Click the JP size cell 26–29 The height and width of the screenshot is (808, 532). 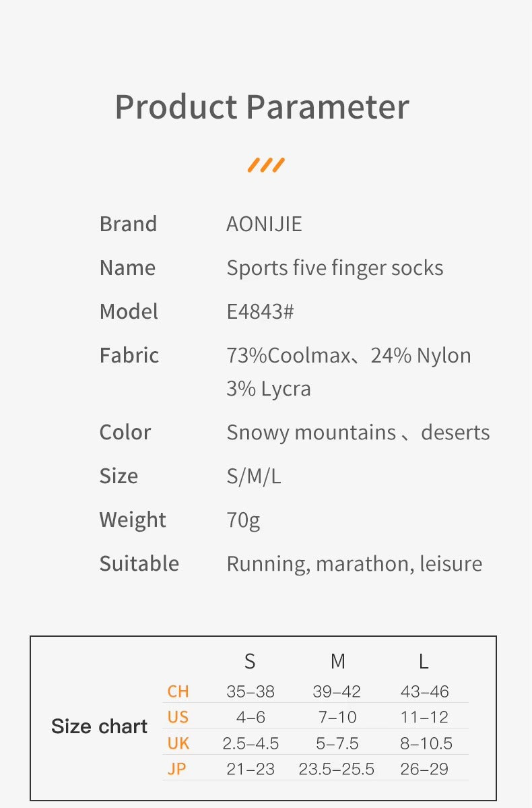tap(424, 769)
